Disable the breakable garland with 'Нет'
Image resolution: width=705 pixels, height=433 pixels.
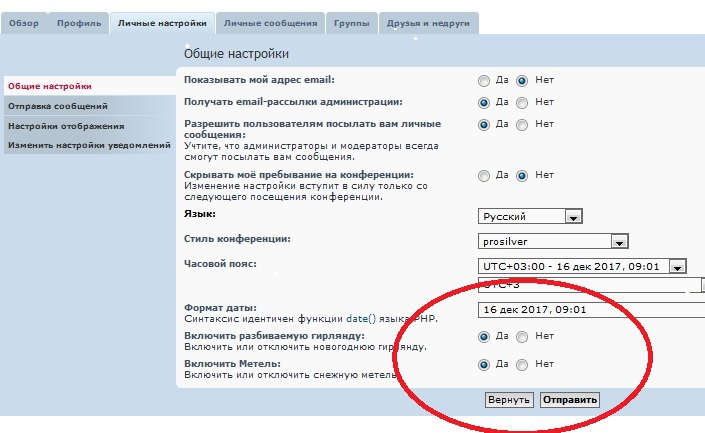coord(522,337)
